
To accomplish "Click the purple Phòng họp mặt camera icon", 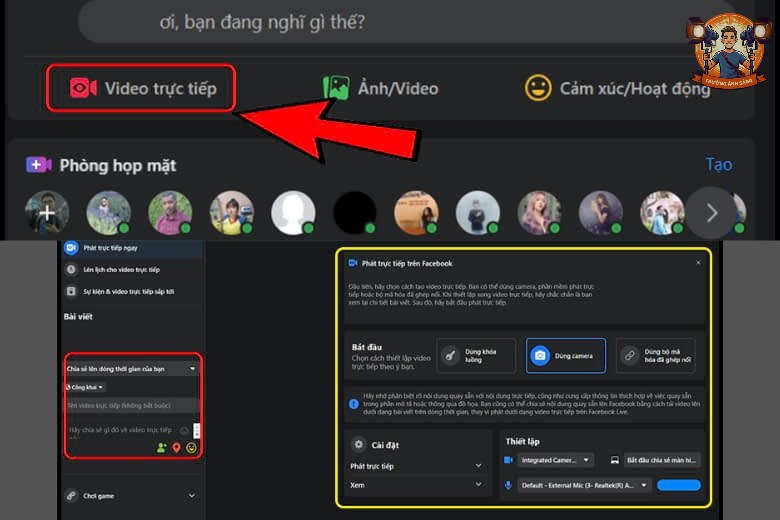I will pos(39,165).
